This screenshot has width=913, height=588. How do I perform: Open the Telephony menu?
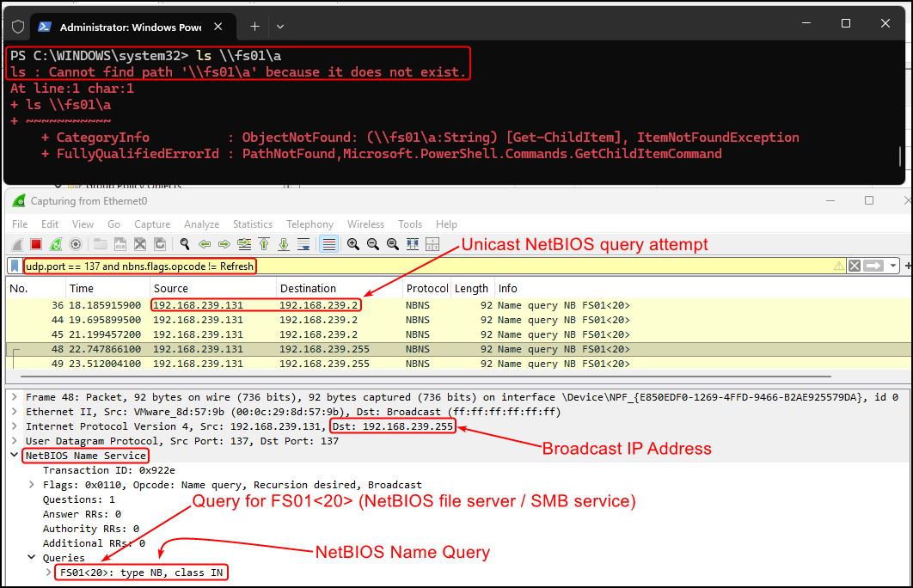[x=309, y=224]
